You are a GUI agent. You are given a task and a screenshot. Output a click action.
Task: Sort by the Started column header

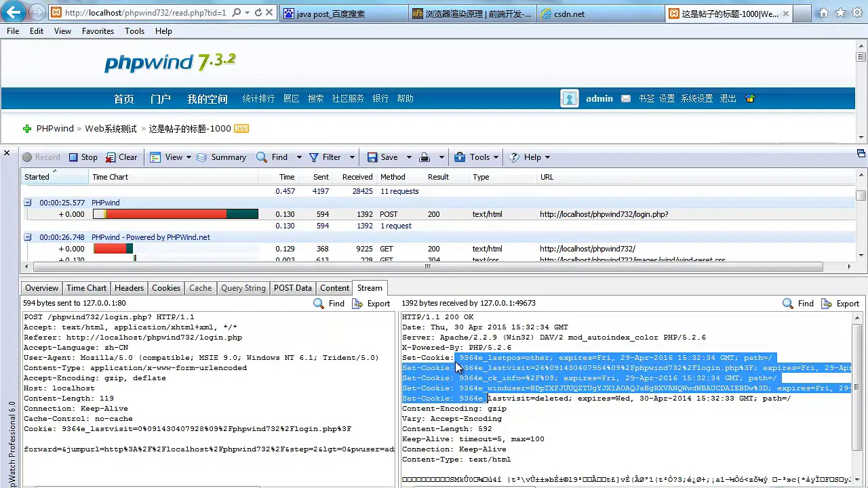coord(54,177)
